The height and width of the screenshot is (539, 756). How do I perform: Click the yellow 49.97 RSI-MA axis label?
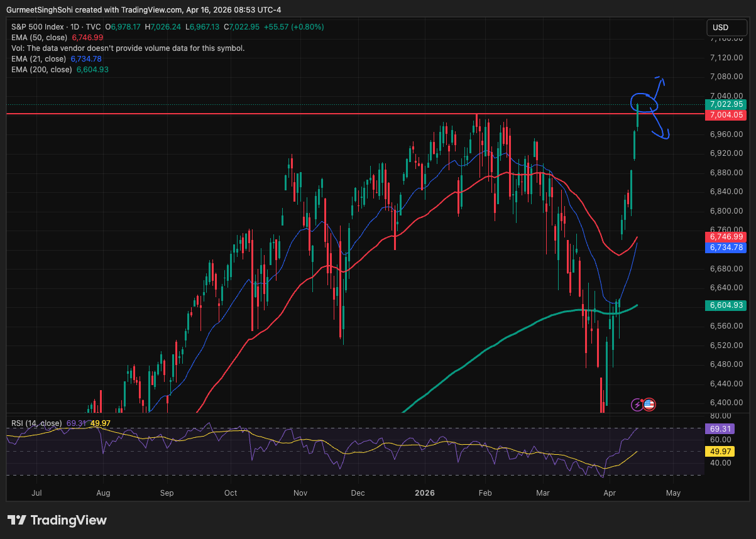(720, 451)
